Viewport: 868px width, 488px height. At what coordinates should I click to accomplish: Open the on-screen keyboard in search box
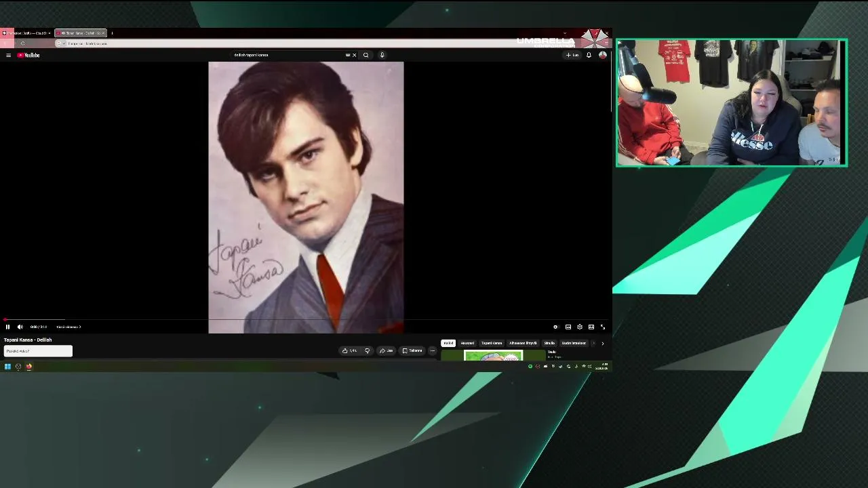pos(348,55)
